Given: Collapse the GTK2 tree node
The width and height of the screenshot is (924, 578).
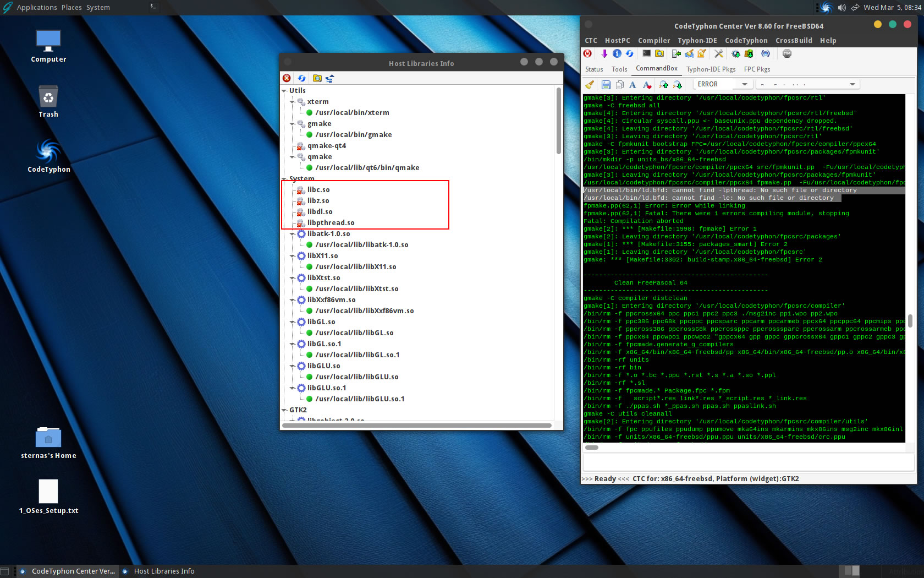Looking at the screenshot, I should 284,410.
